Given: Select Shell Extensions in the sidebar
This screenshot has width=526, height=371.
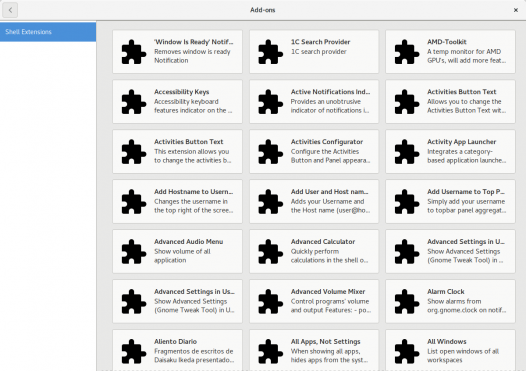Looking at the screenshot, I should (x=48, y=32).
